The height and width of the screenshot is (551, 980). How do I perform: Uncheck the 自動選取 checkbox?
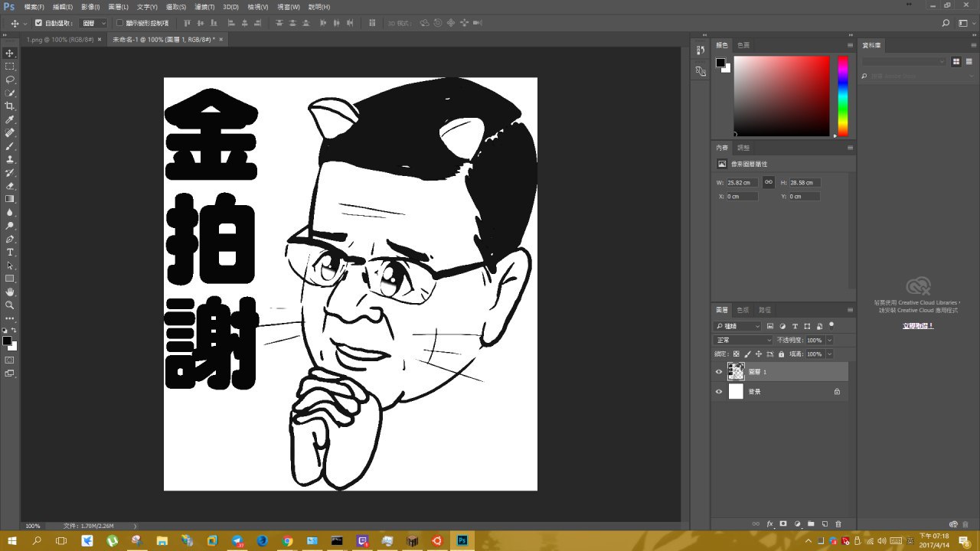point(39,23)
